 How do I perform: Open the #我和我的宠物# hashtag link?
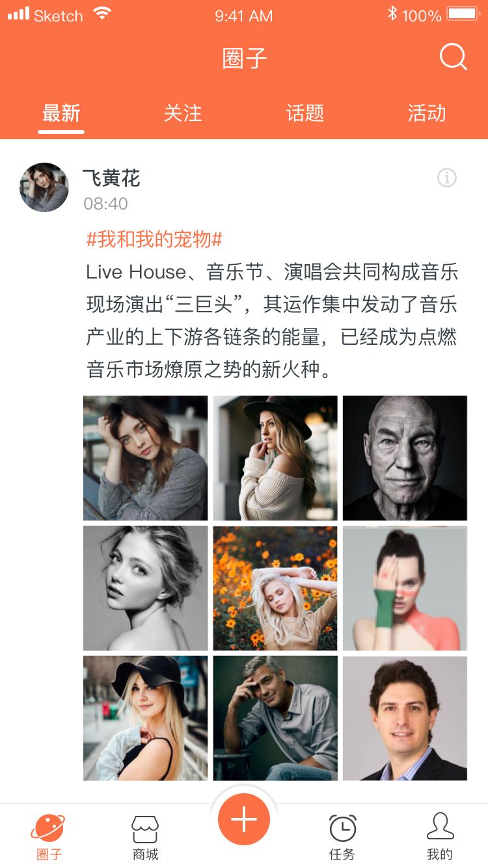[154, 239]
